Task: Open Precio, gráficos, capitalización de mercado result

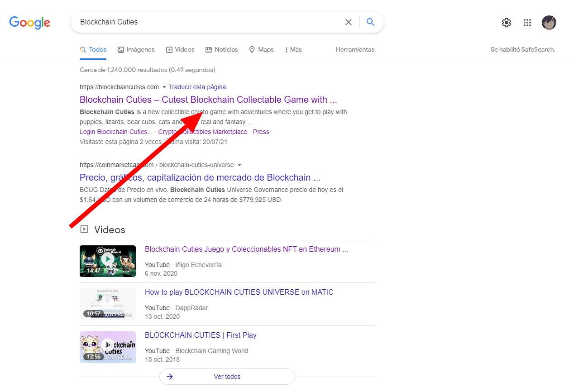Action: tap(200, 177)
